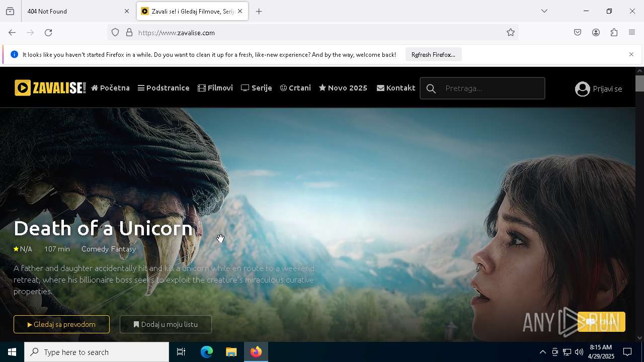Open the Serije menu item
Image resolution: width=644 pixels, height=362 pixels.
(257, 88)
